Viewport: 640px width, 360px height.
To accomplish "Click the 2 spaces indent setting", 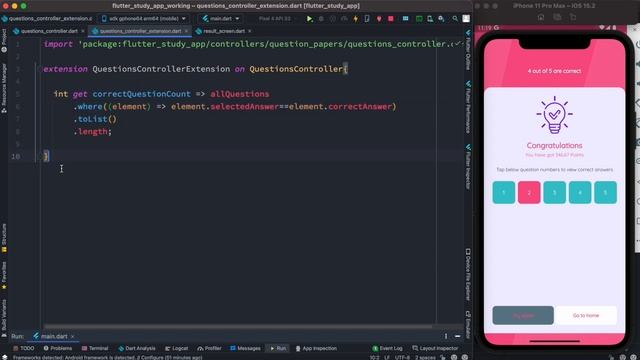I will pos(425,357).
